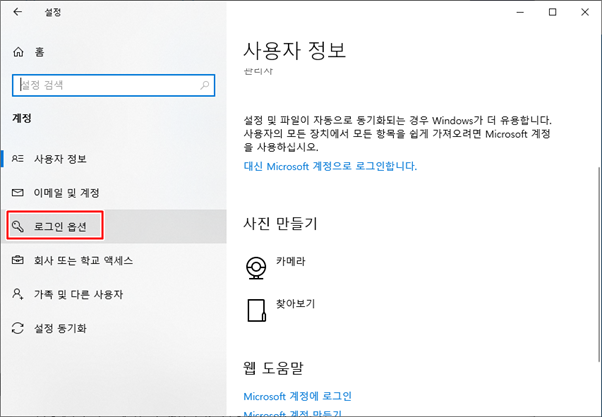Viewport: 602px width, 417px height.
Task: Open 회사 또는 학교 액세스
Action: pyautogui.click(x=113, y=260)
